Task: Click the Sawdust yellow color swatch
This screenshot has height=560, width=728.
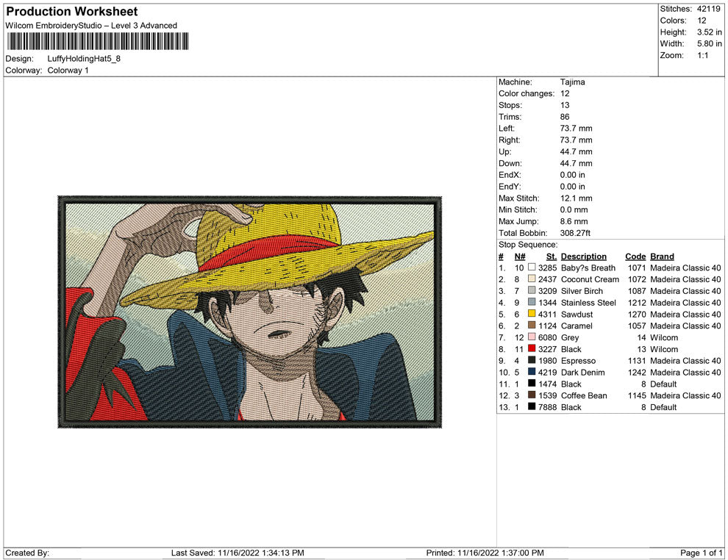Action: click(532, 314)
